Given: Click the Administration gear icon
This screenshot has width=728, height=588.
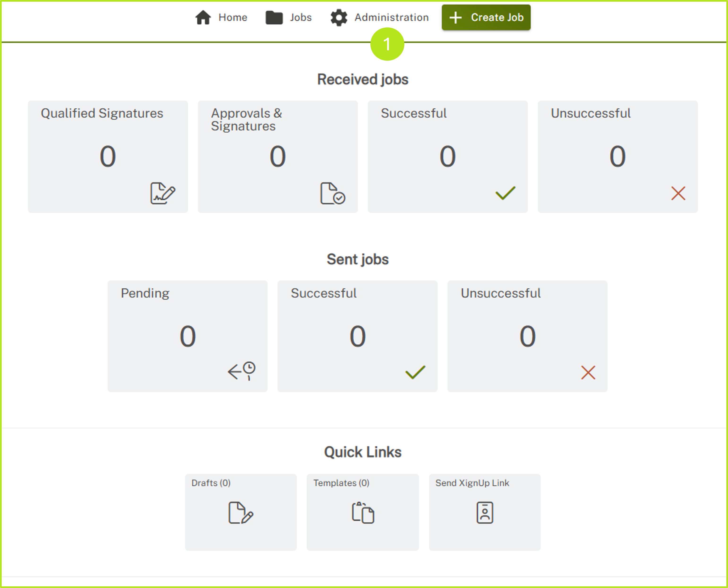Looking at the screenshot, I should click(338, 17).
